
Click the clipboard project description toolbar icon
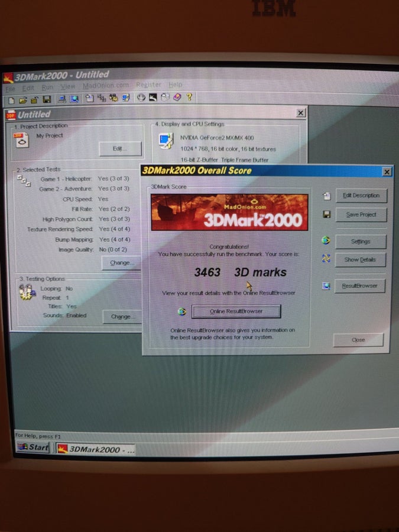tap(89, 98)
